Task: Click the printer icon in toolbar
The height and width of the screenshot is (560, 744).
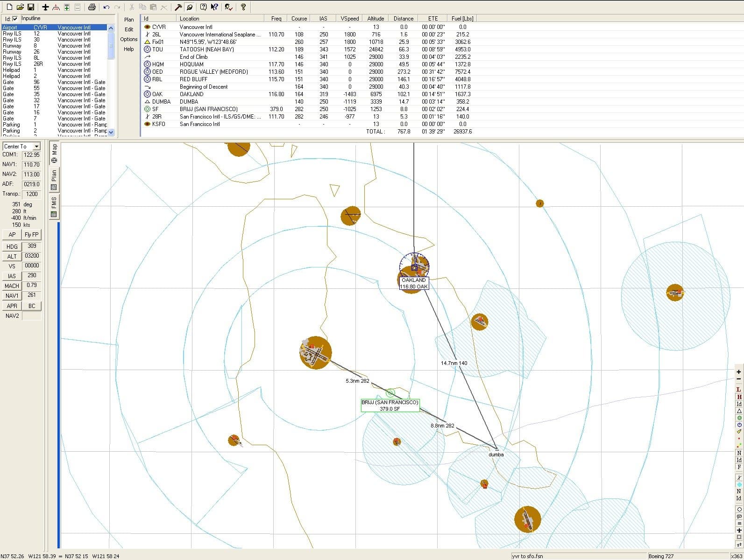Action: [92, 7]
